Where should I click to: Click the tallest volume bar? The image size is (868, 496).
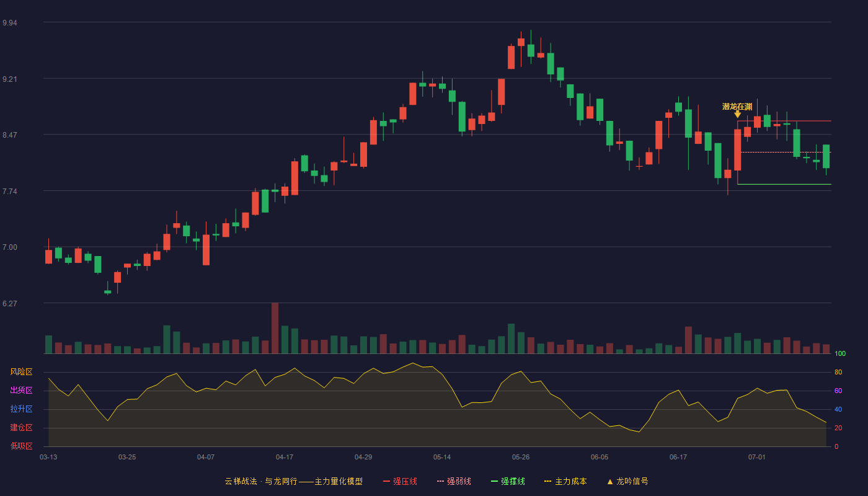tap(275, 328)
